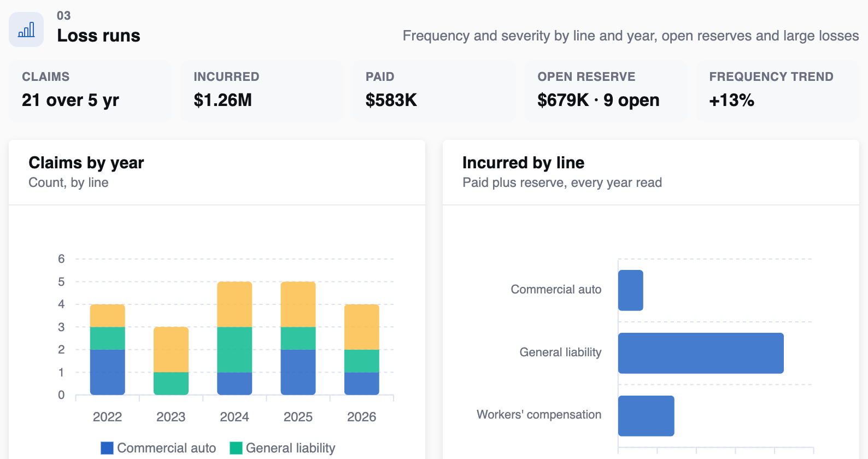Select the Incurred value $1.26M

coord(222,100)
